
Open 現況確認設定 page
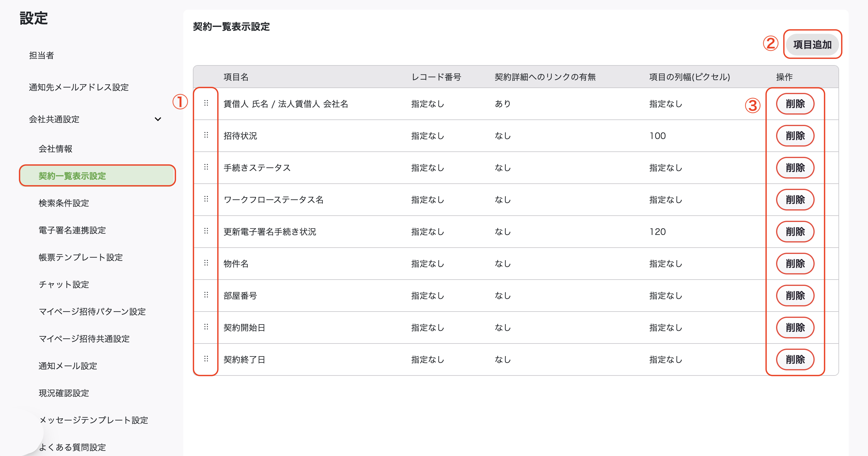coord(64,393)
